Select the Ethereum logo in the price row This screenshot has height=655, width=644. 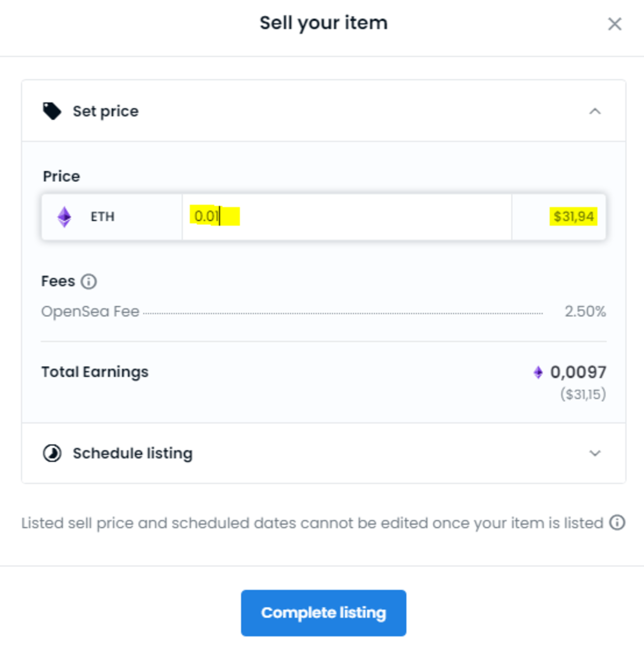click(64, 216)
